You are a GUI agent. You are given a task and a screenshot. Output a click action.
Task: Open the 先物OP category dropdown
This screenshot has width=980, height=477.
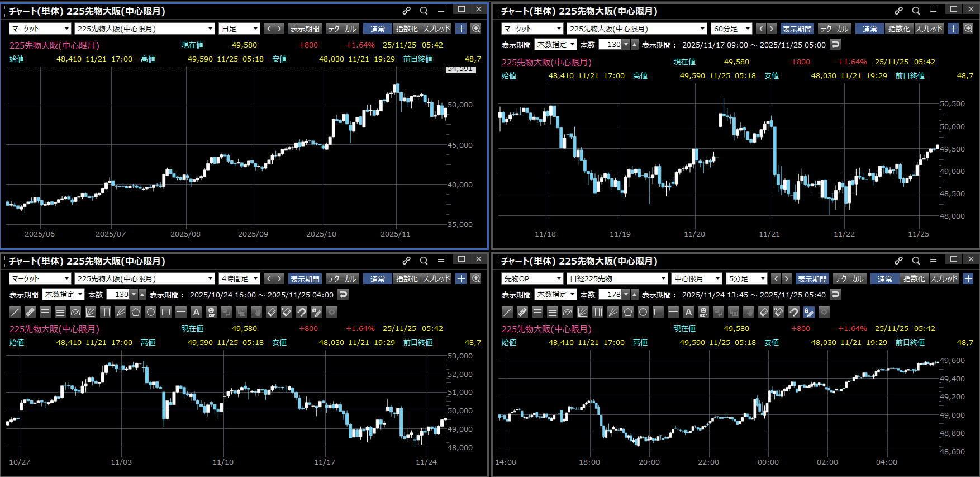(x=532, y=278)
